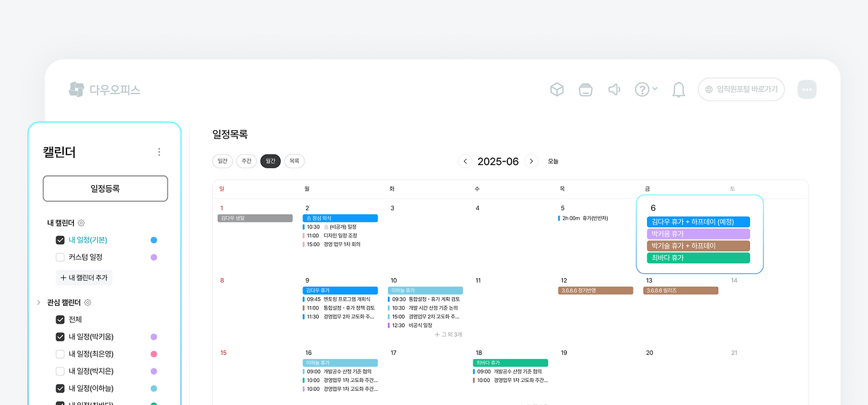Uncheck 내 일정(이하늘) checkbox

(x=60, y=389)
